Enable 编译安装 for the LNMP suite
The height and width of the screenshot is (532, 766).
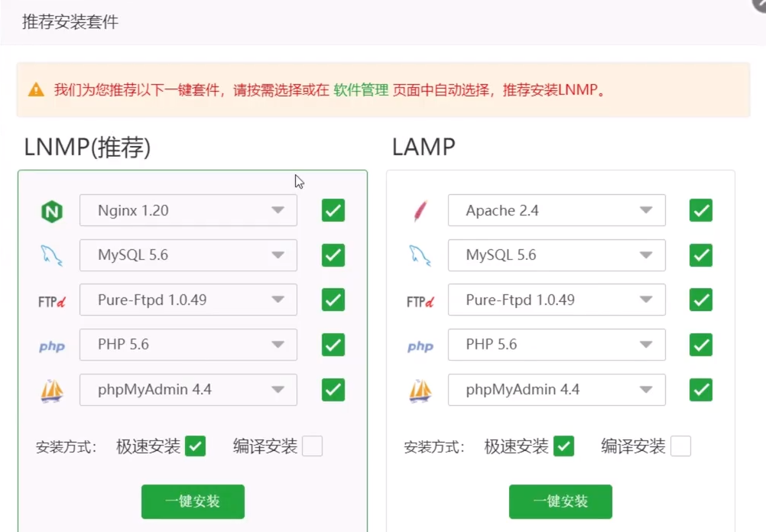[312, 446]
